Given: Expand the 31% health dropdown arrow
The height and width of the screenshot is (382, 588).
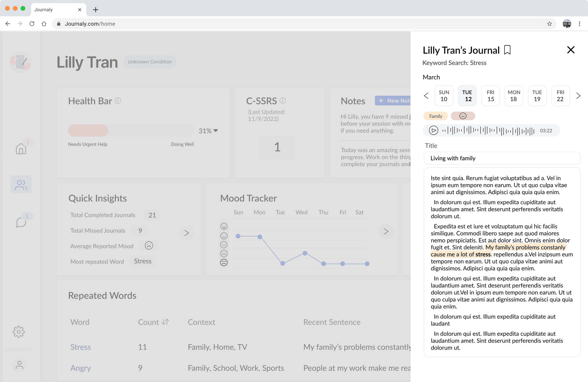Looking at the screenshot, I should coord(216,131).
